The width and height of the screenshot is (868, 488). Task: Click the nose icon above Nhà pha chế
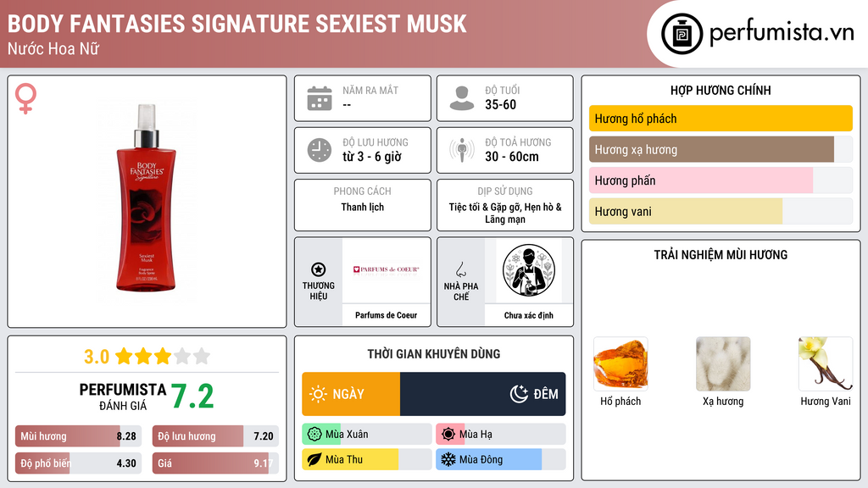(460, 269)
